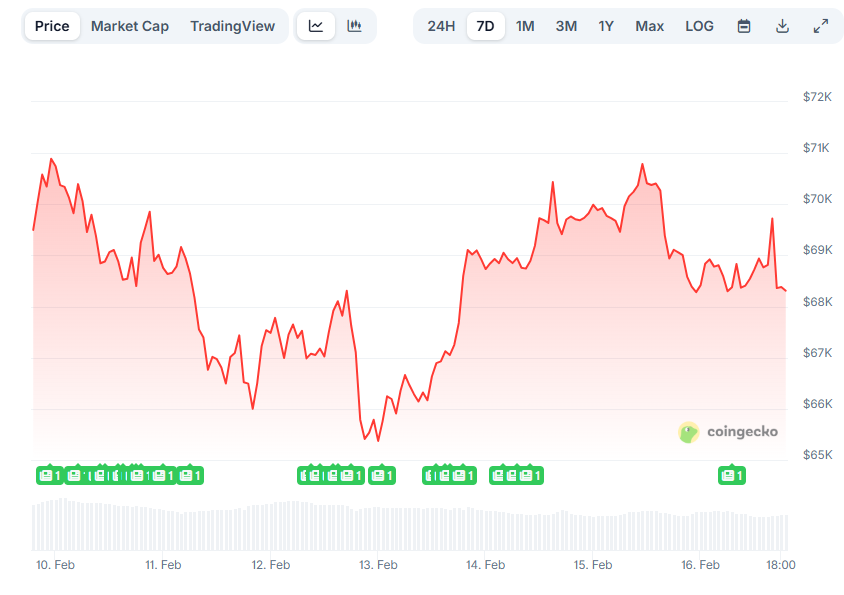The height and width of the screenshot is (595, 844).
Task: Click the CoinGecko logo watermark
Action: (x=728, y=432)
